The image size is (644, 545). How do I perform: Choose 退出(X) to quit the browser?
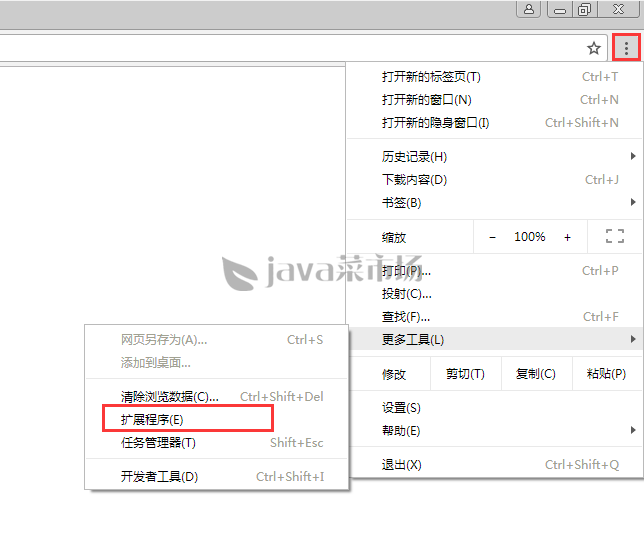click(x=495, y=465)
